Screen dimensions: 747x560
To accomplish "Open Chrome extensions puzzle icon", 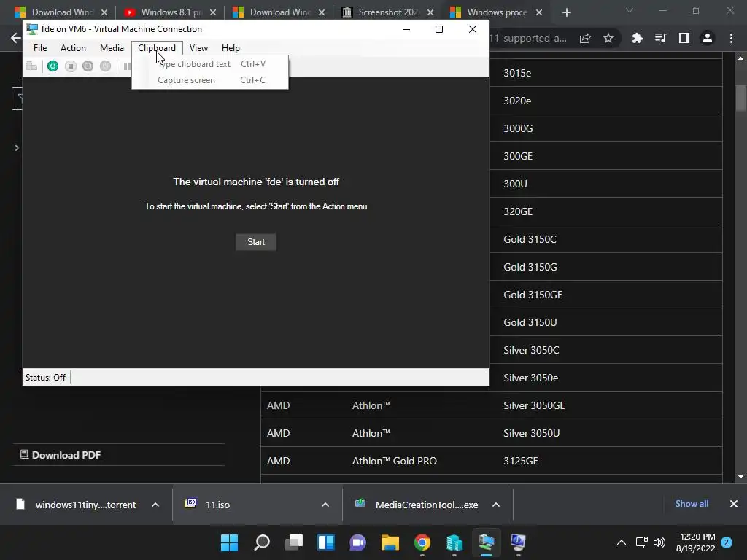I will [x=638, y=38].
